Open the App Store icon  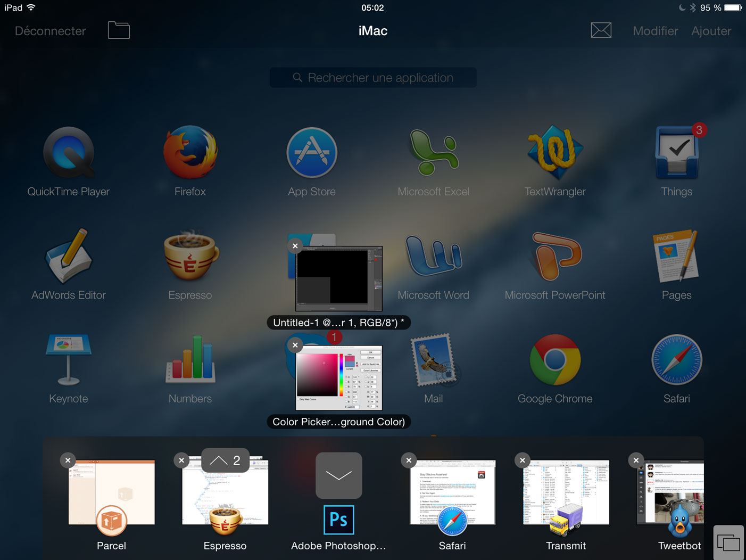pos(312,153)
